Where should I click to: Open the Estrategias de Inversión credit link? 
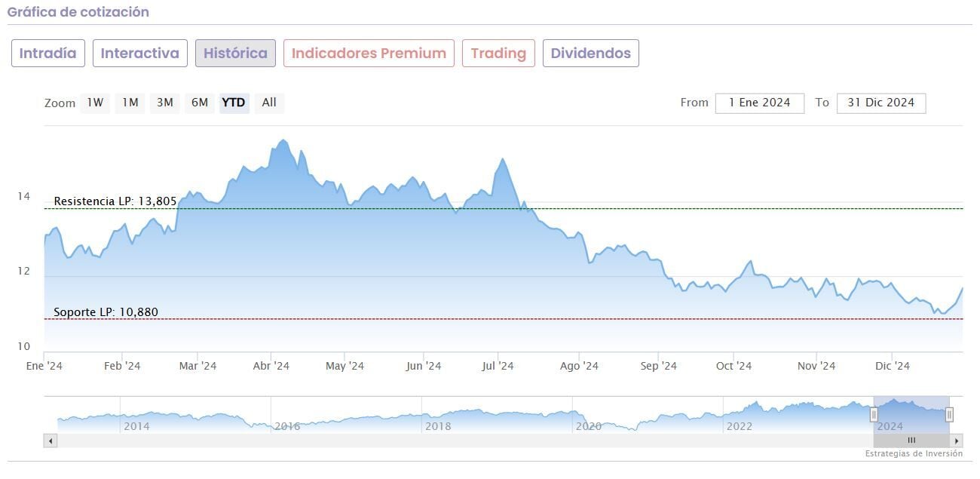tap(914, 454)
